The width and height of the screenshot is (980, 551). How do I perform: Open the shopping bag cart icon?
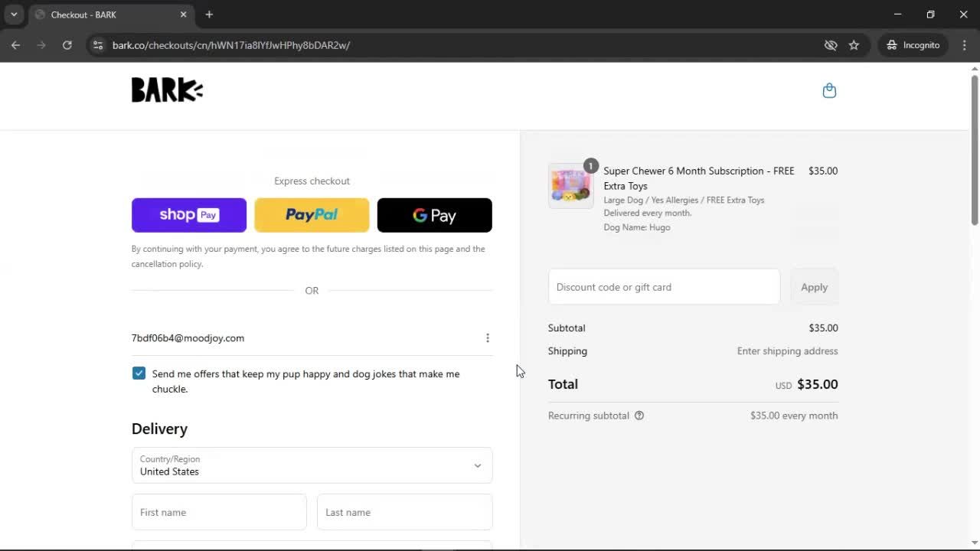point(829,90)
